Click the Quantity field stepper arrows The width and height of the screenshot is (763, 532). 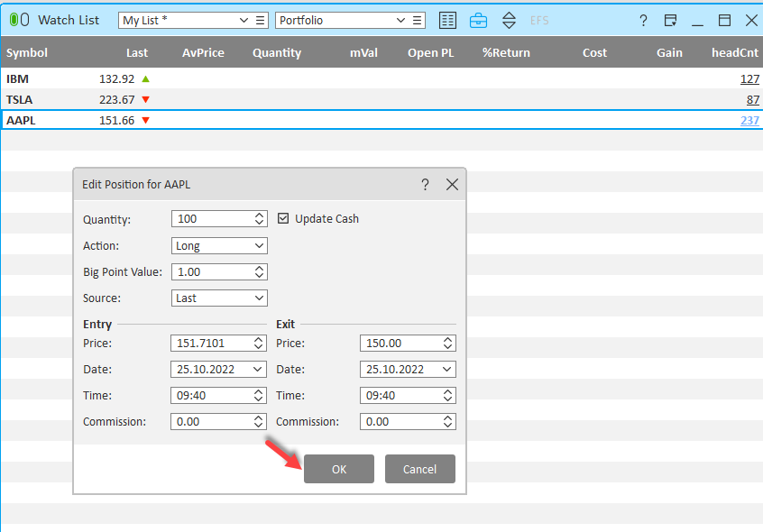click(x=260, y=219)
